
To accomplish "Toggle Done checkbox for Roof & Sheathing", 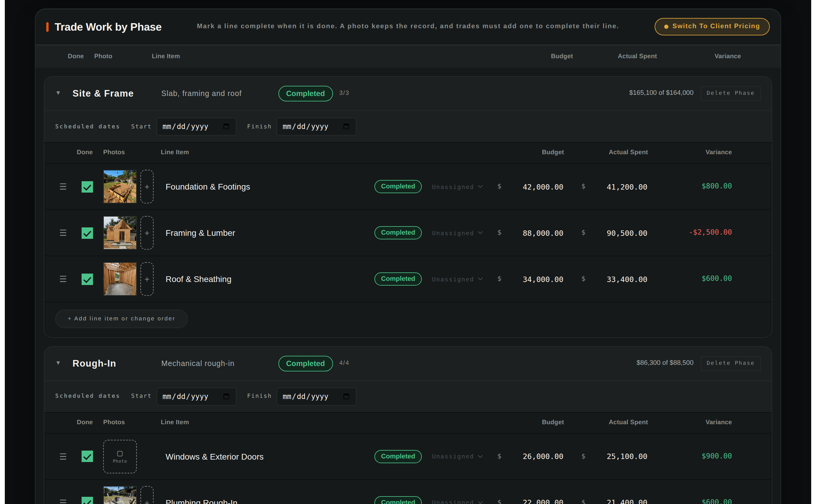I will [87, 279].
